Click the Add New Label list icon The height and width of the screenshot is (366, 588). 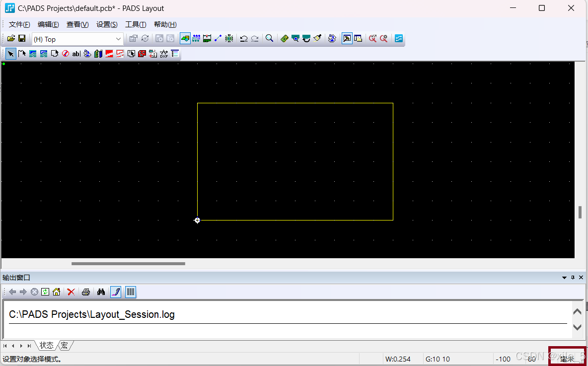point(175,54)
